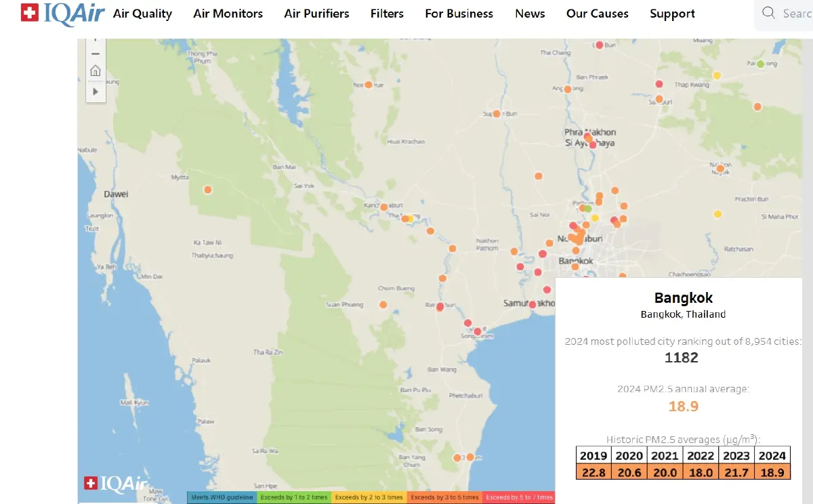Open the Filters menu
Screen dimensions: 813x504
pyautogui.click(x=387, y=14)
